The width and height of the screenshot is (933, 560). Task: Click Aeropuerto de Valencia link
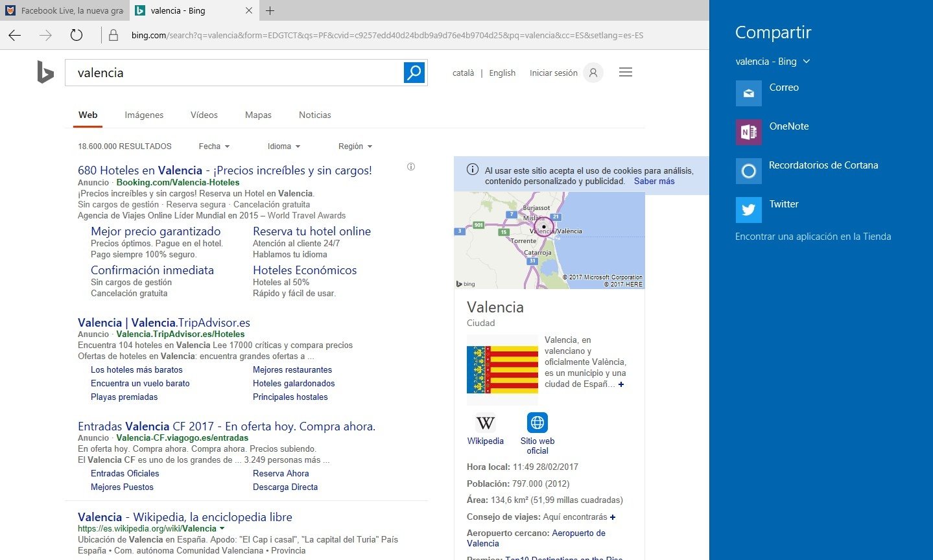click(536, 539)
